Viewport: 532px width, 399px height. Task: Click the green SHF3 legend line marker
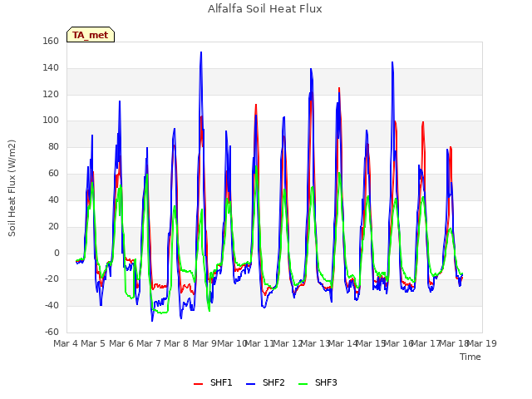pos(303,383)
